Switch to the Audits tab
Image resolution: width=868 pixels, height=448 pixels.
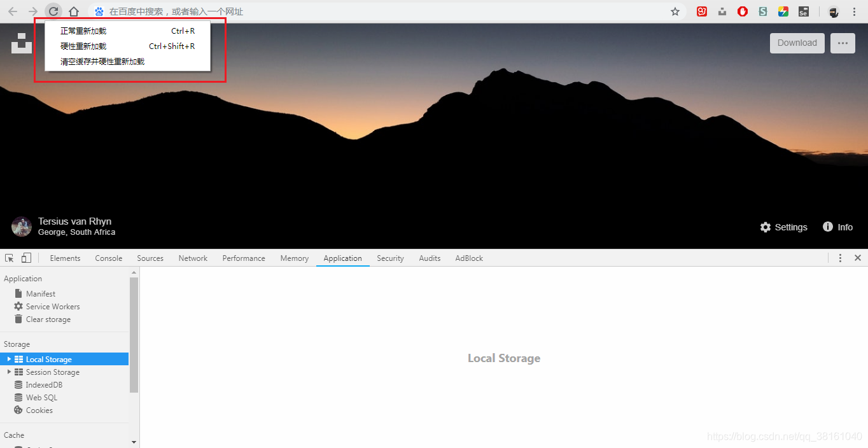pos(430,258)
